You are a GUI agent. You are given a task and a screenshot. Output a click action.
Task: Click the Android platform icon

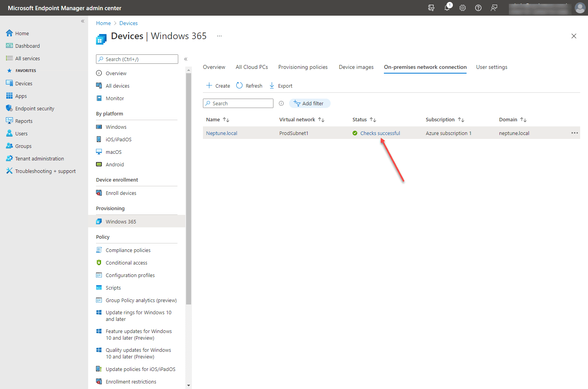[x=99, y=164]
